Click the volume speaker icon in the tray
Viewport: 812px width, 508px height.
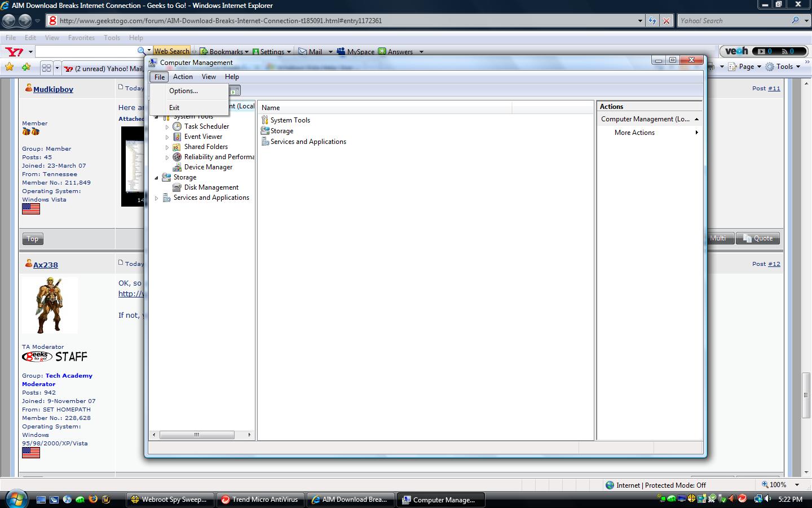768,499
